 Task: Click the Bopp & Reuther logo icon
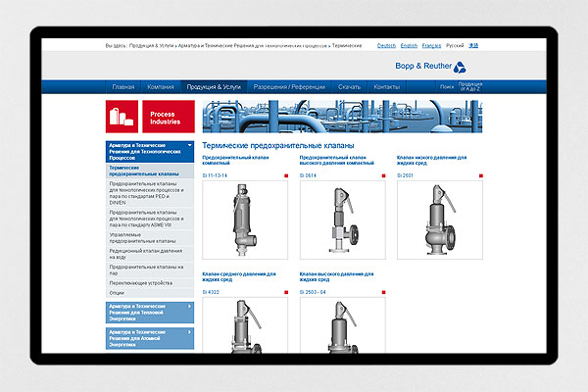pos(472,65)
